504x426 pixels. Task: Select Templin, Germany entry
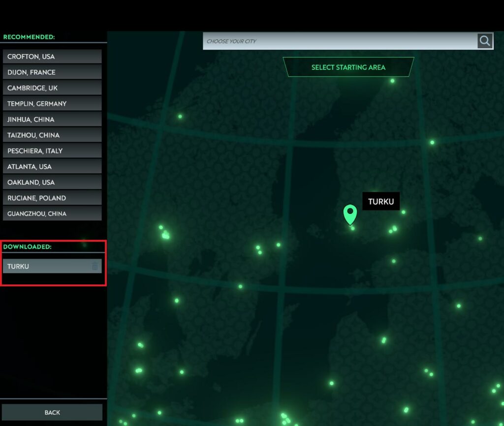52,104
